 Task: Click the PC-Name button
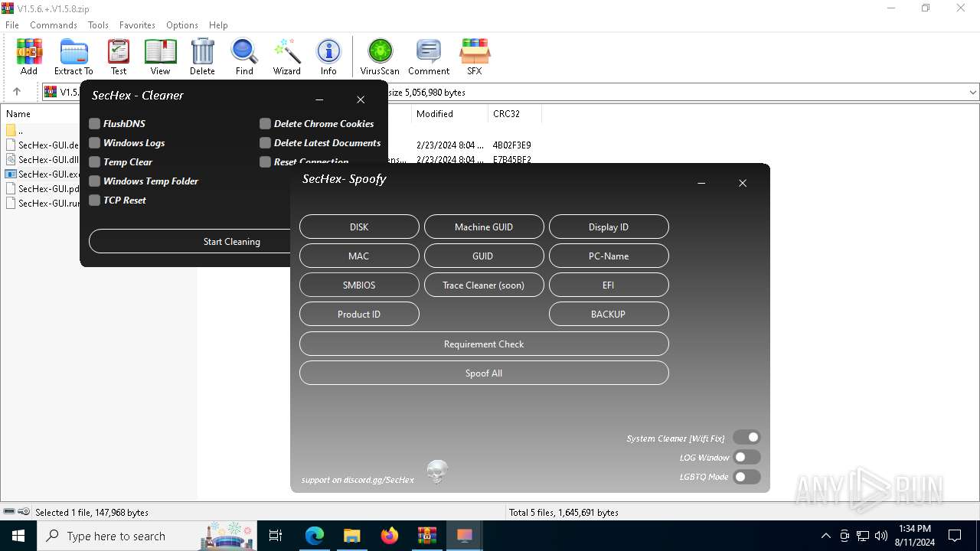pos(609,256)
